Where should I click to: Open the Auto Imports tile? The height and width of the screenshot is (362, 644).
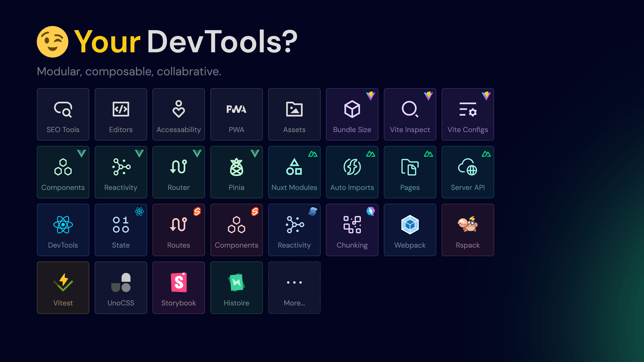tap(352, 172)
